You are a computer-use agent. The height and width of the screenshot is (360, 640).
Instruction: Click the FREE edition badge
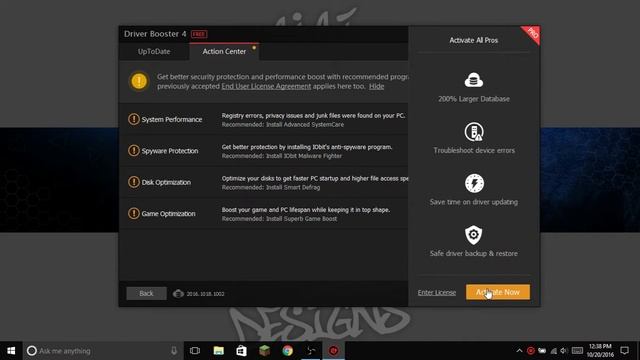click(199, 34)
